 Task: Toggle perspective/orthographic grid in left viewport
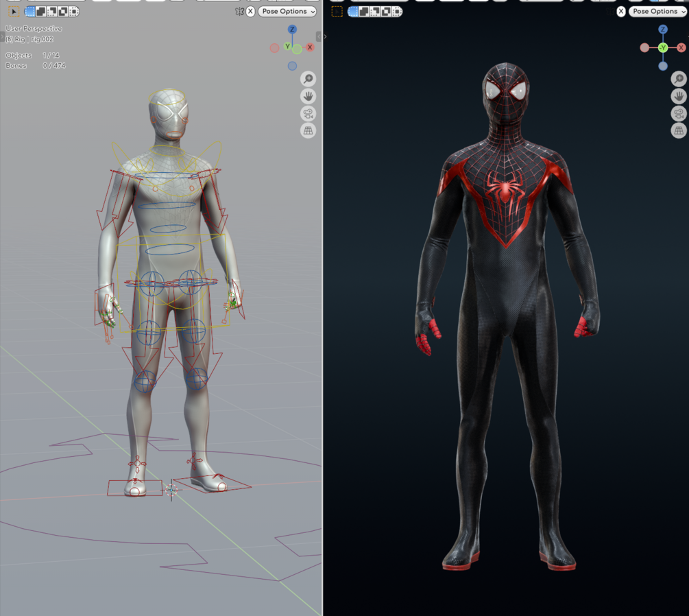(x=309, y=130)
